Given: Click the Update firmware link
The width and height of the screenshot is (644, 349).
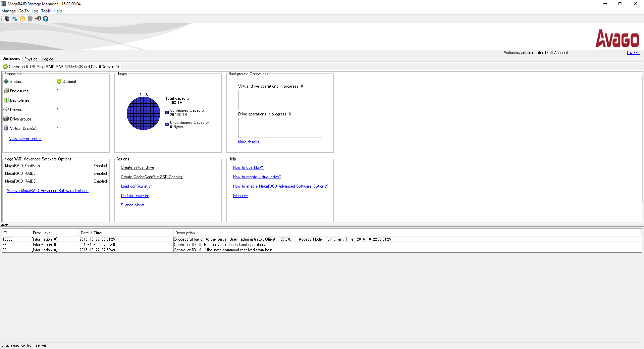Looking at the screenshot, I should tap(135, 196).
